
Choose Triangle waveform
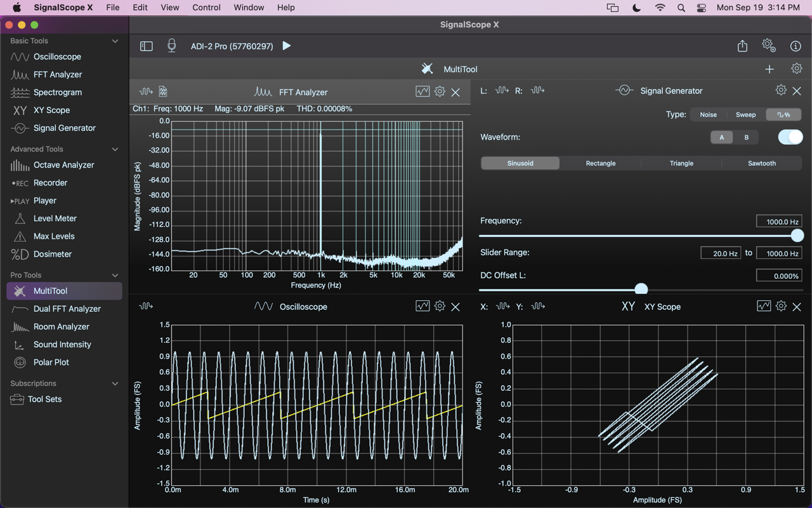click(681, 163)
